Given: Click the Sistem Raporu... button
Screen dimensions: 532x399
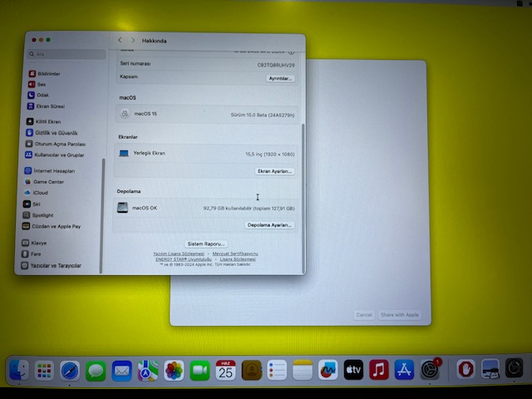Looking at the screenshot, I should click(205, 244).
